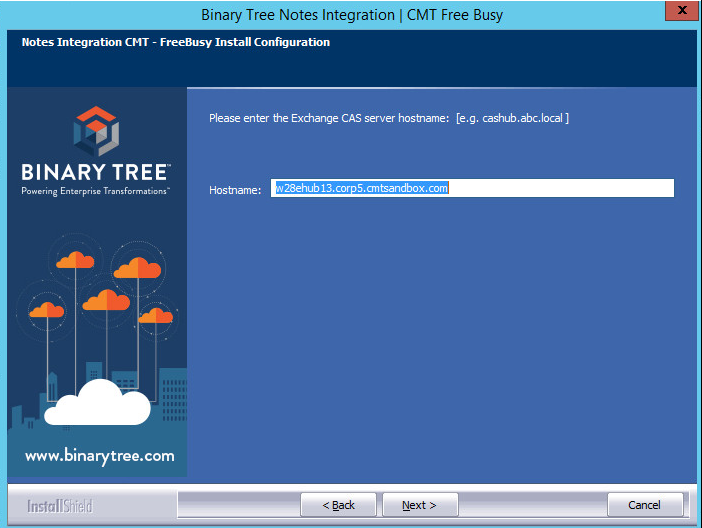Image resolution: width=702 pixels, height=528 pixels.
Task: Click the FreeBusy Install Configuration heading
Action: [x=176, y=42]
